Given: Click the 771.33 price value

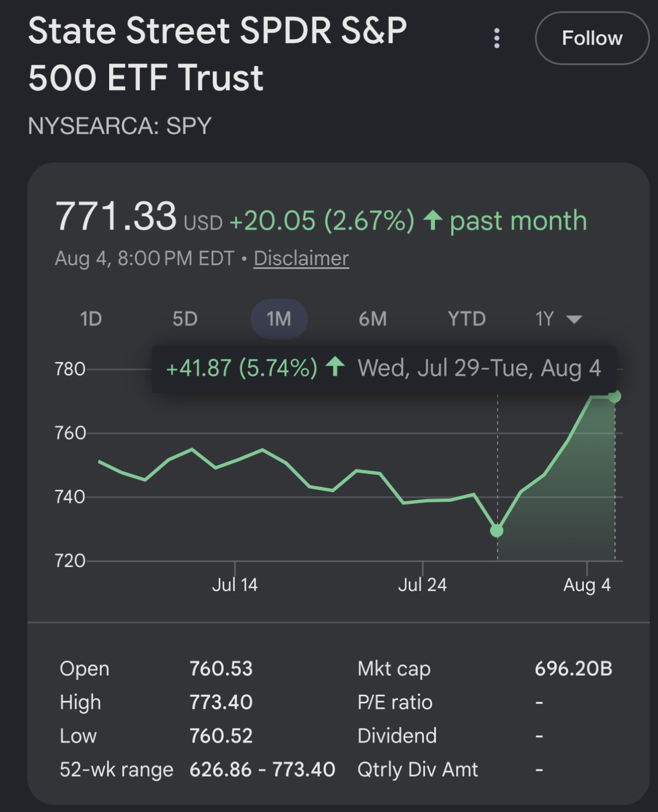Looking at the screenshot, I should point(116,216).
